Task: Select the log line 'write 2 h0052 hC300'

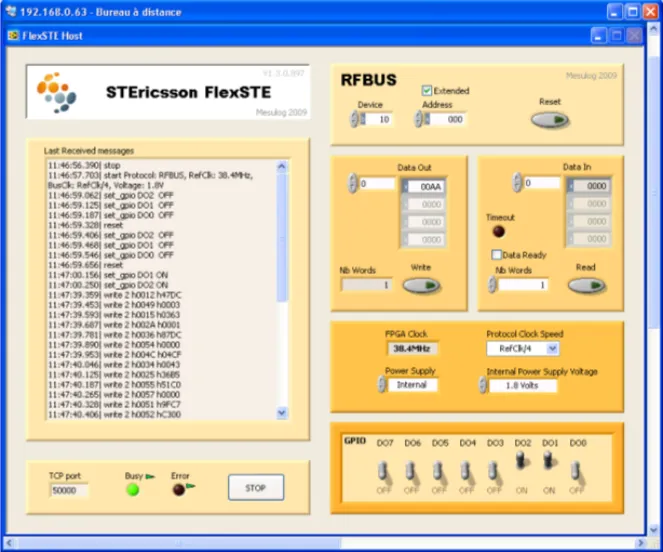Action: click(x=115, y=415)
